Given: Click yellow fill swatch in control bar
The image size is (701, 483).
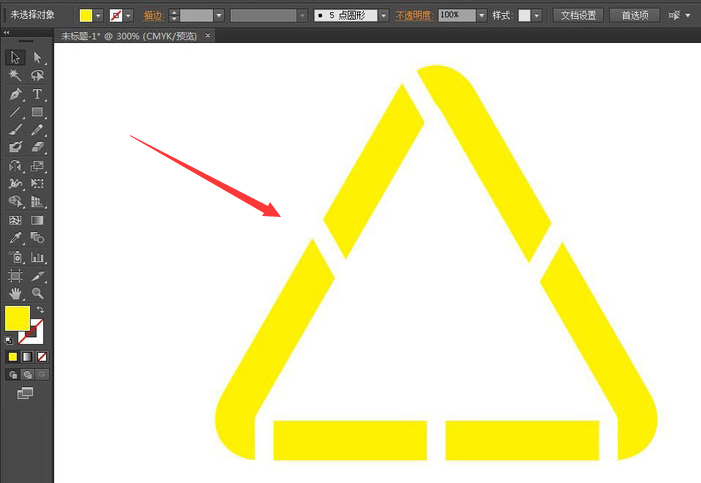Looking at the screenshot, I should click(86, 16).
